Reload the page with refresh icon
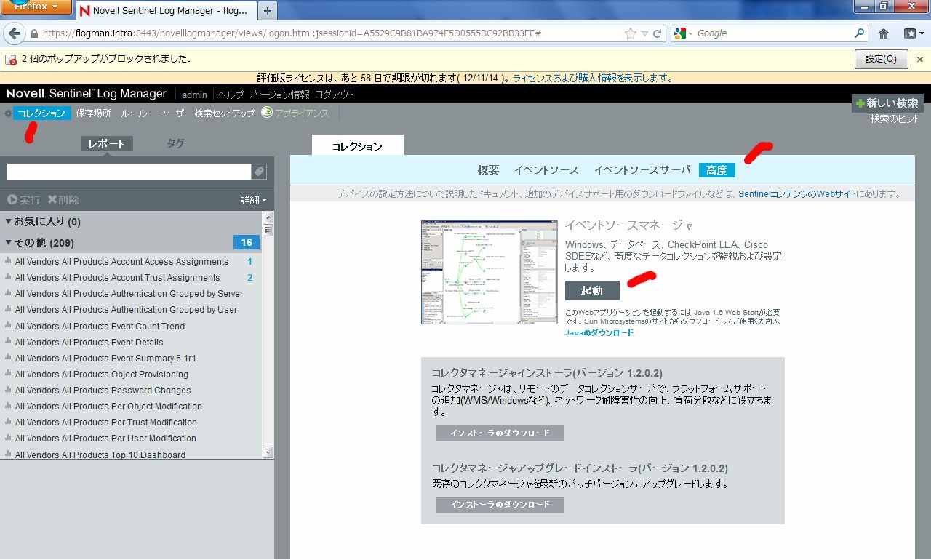Image resolution: width=931 pixels, height=560 pixels. (658, 33)
